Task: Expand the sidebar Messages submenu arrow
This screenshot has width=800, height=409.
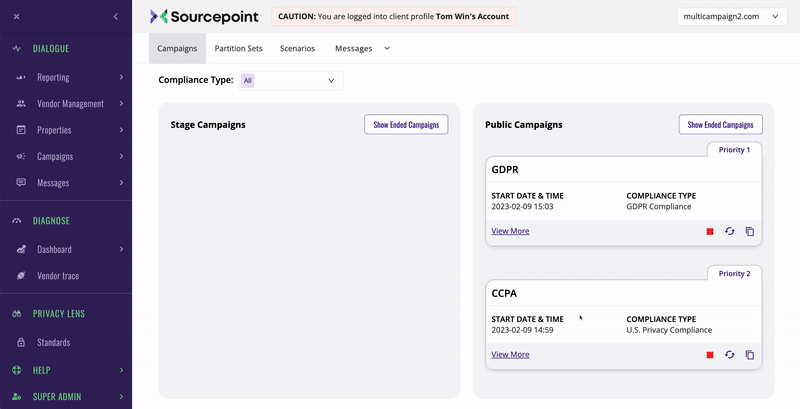Action: pyautogui.click(x=121, y=183)
